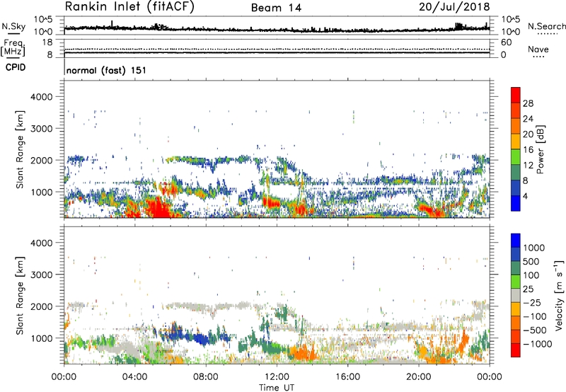Select red top segment of power colorbar

[x=516, y=95]
